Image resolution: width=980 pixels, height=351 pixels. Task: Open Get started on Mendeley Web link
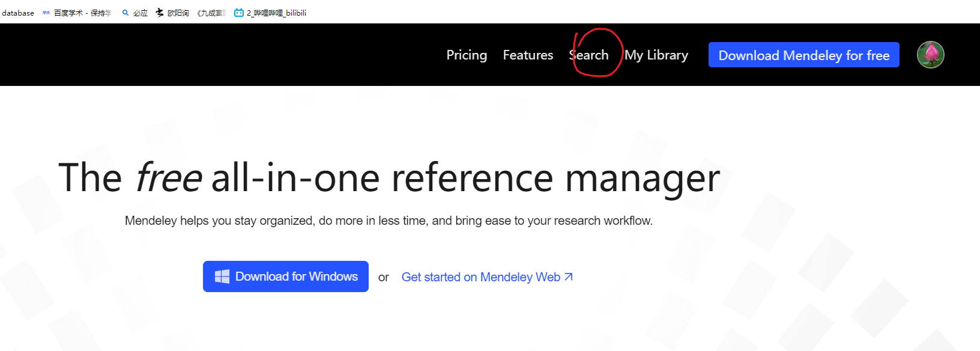click(x=487, y=277)
